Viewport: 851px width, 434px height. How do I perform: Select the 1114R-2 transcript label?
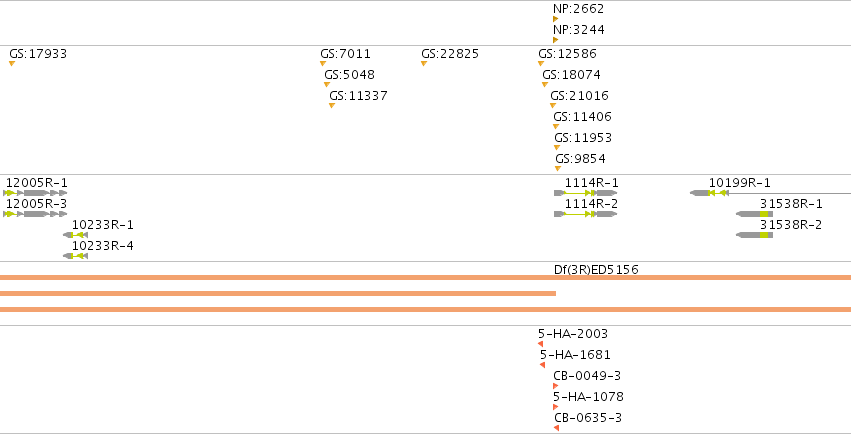pos(592,204)
